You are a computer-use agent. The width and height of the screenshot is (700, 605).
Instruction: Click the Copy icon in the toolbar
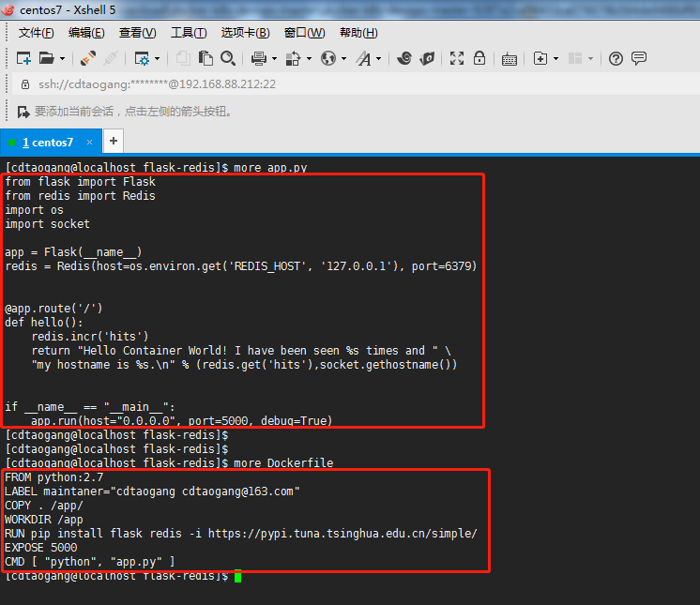(x=183, y=58)
